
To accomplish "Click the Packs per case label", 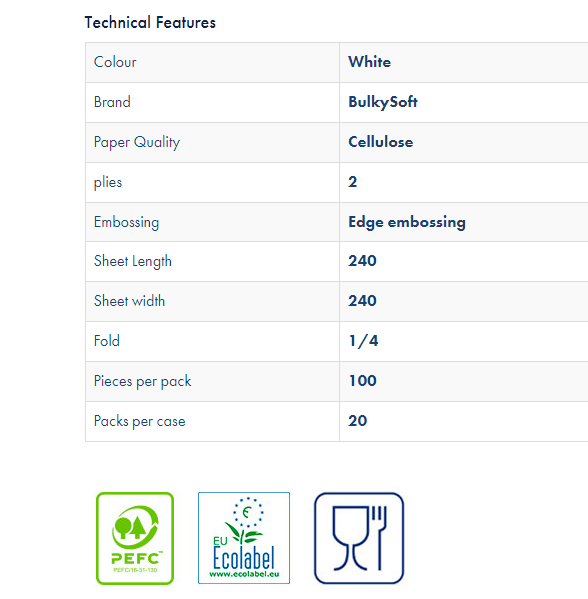I will click(x=140, y=421).
